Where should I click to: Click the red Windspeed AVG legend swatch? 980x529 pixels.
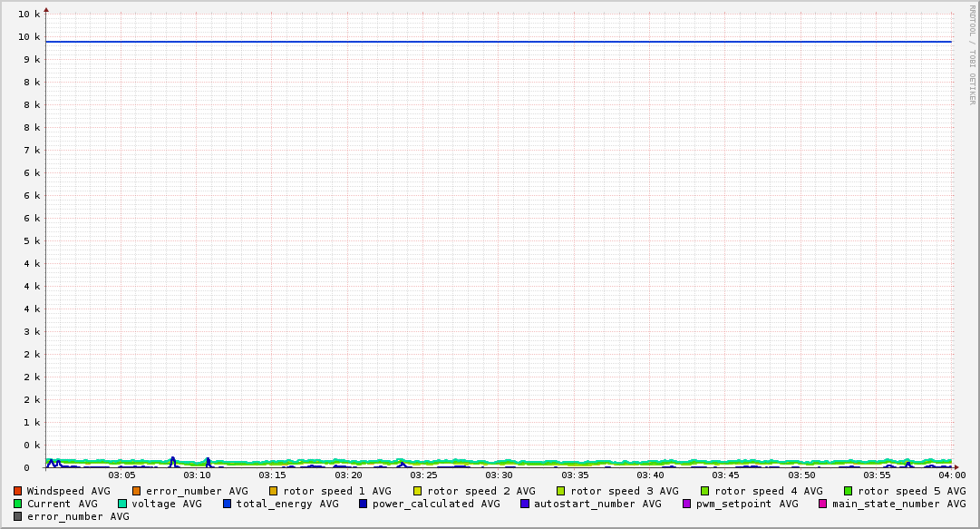tap(18, 491)
